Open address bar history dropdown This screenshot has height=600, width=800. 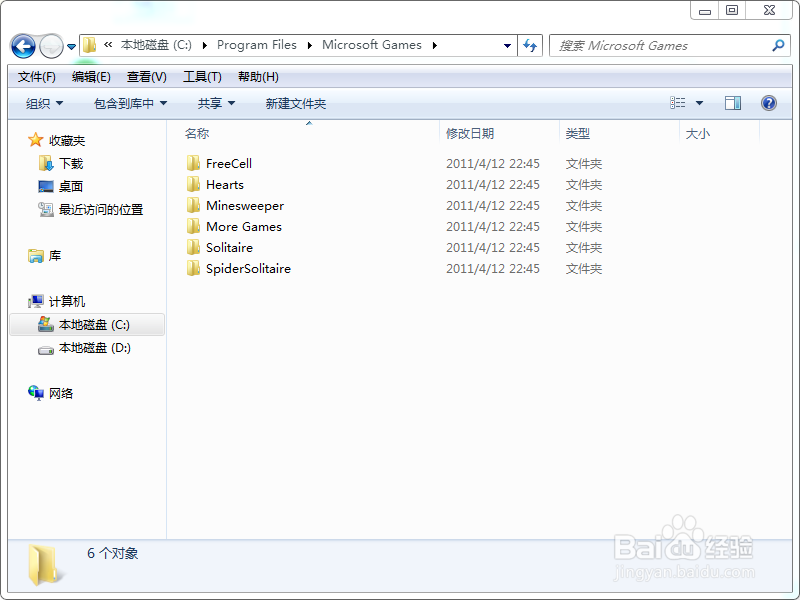507,45
